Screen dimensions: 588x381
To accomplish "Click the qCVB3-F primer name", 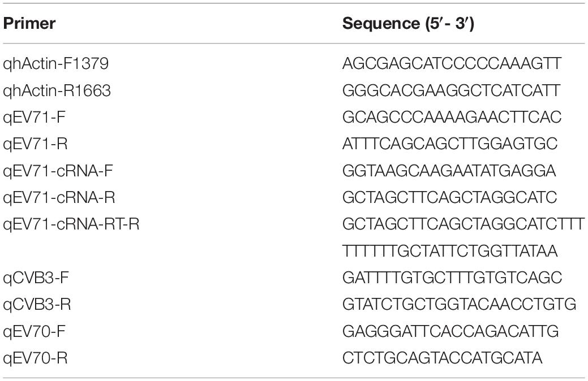I will [36, 278].
